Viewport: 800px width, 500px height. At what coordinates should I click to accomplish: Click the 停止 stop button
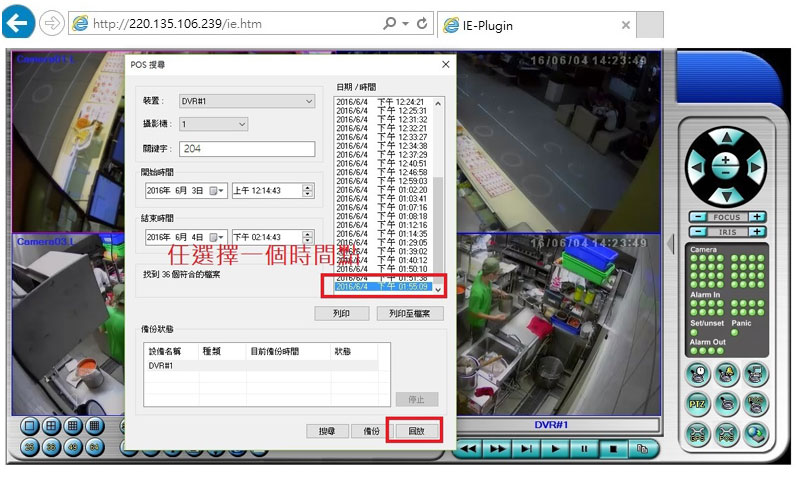[x=417, y=399]
